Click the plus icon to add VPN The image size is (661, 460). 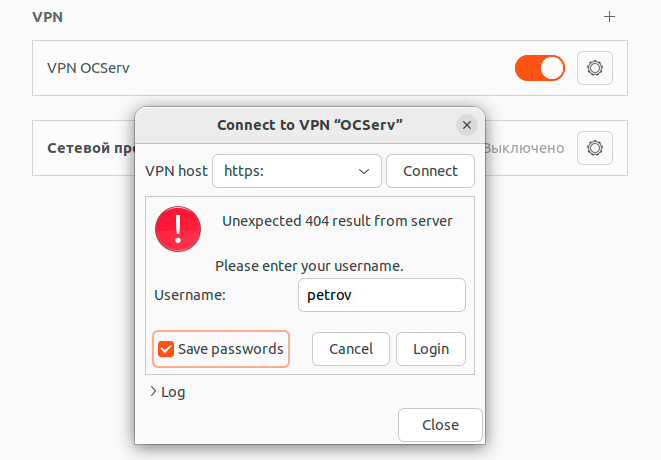pos(610,17)
